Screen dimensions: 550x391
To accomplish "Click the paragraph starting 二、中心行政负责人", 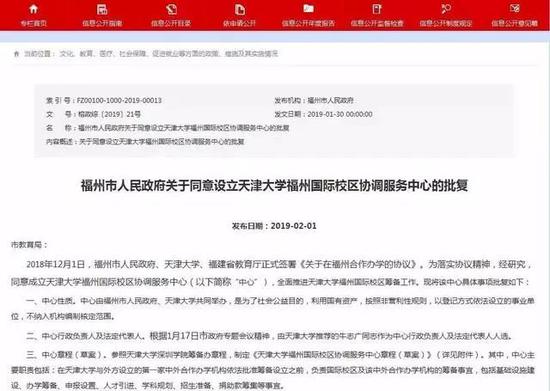I will (269, 336).
